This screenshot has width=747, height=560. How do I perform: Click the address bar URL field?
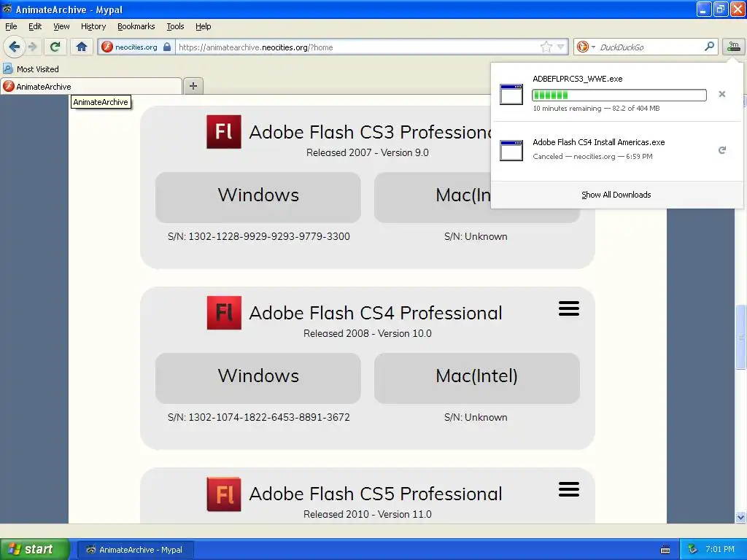click(357, 47)
